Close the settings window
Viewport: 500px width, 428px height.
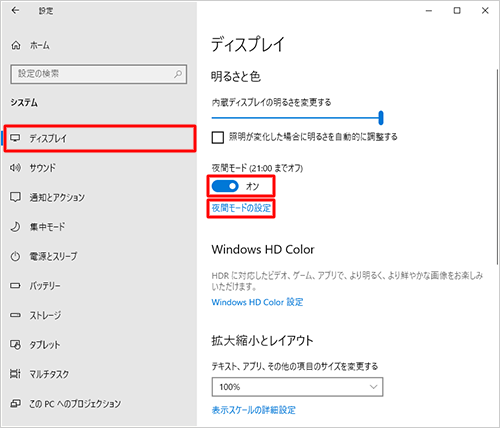tap(485, 11)
